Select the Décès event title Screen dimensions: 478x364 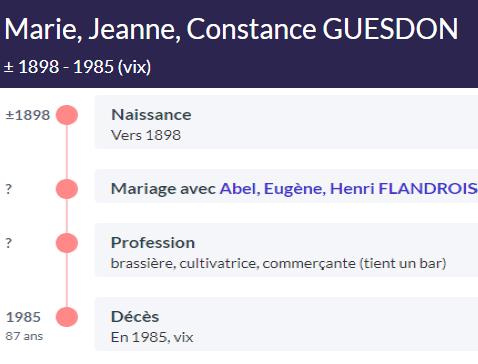[x=135, y=317]
